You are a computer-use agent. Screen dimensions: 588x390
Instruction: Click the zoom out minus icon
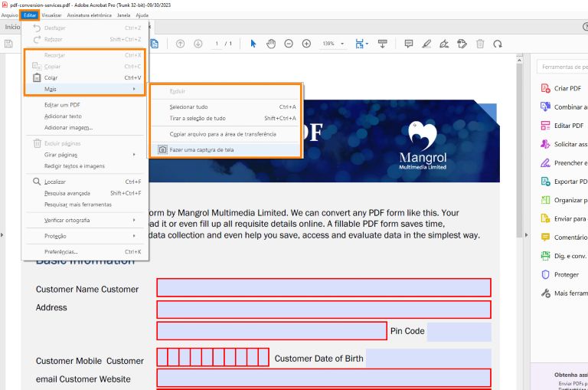(x=289, y=44)
